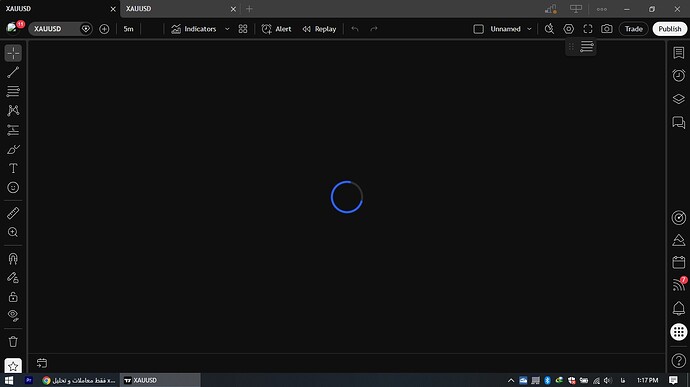Open the emoji icons tool
The height and width of the screenshot is (387, 690).
(13, 188)
